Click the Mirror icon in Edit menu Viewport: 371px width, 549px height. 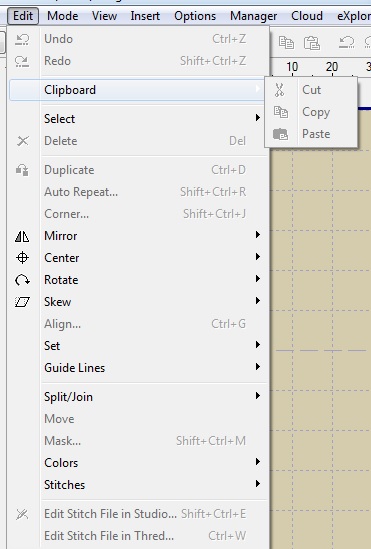pos(22,236)
